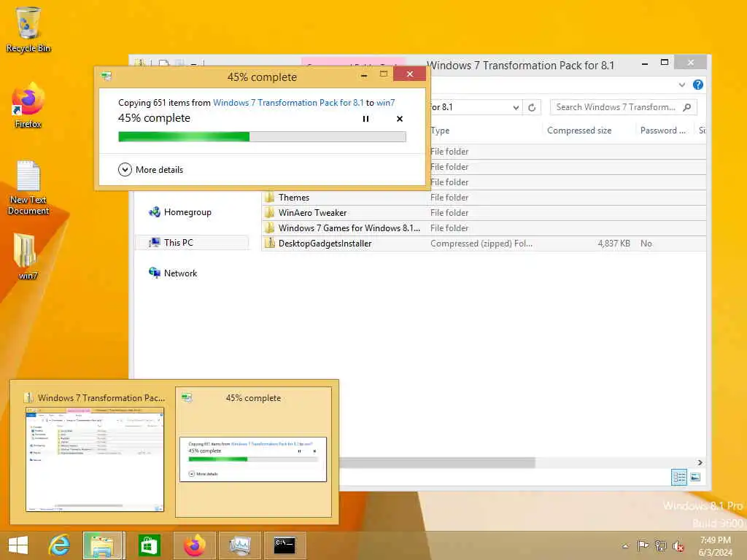Expand the Explorer ribbon chevron
The image size is (747, 560).
click(682, 85)
